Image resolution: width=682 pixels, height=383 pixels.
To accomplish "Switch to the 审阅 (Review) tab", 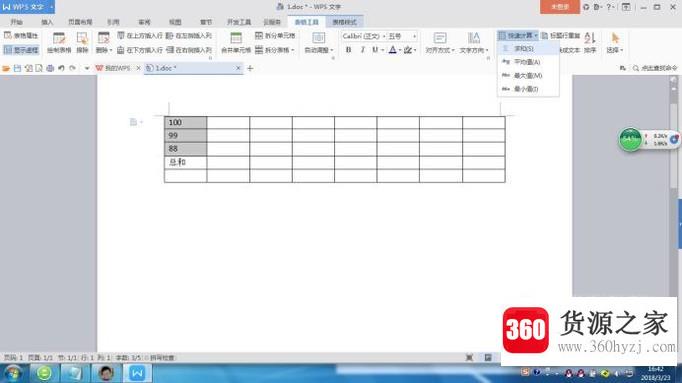I will tap(144, 22).
